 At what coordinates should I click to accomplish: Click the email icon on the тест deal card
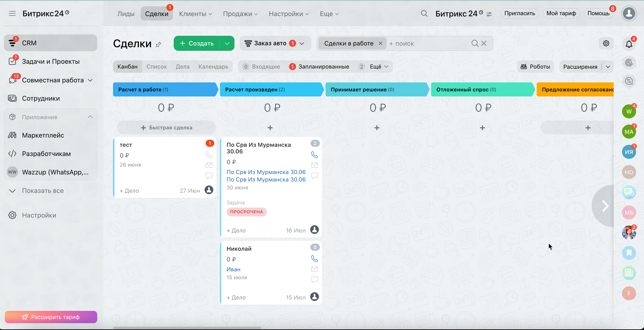[x=209, y=165]
